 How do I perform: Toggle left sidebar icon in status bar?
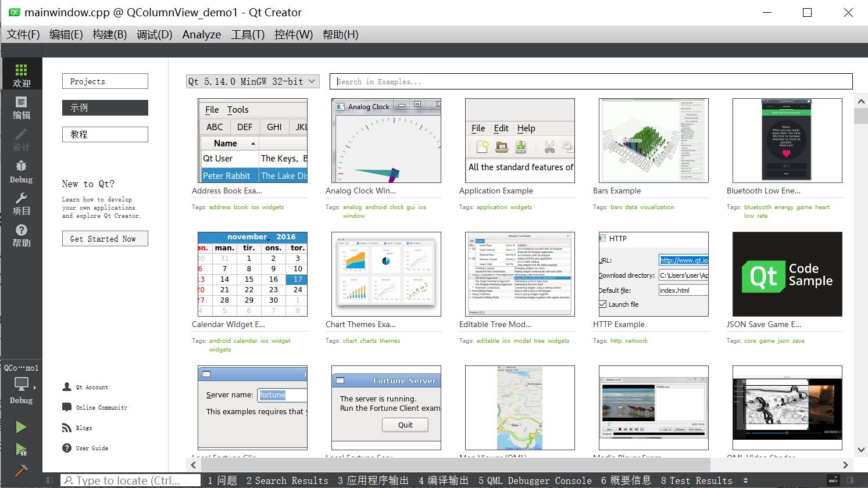50,480
